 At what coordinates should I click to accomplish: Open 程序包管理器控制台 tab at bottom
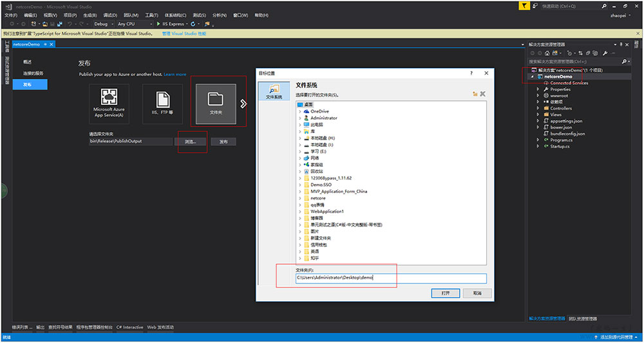pyautogui.click(x=94, y=328)
